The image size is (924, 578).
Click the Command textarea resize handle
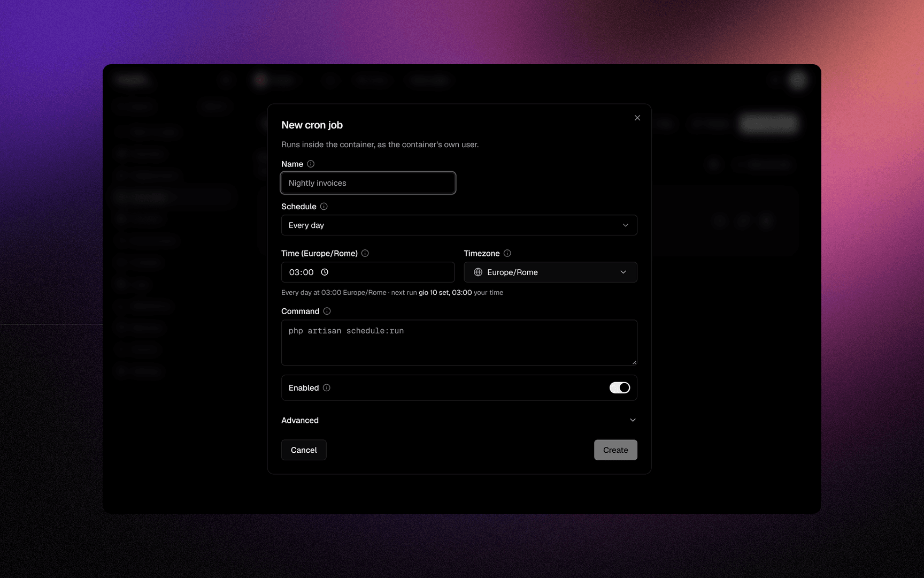pos(634,362)
